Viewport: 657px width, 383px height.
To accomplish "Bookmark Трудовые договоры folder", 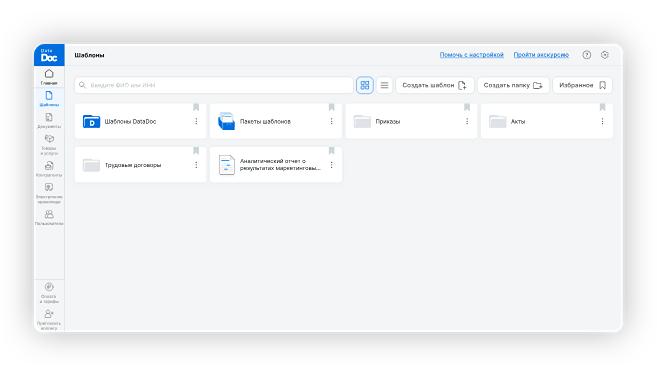I will tap(196, 150).
